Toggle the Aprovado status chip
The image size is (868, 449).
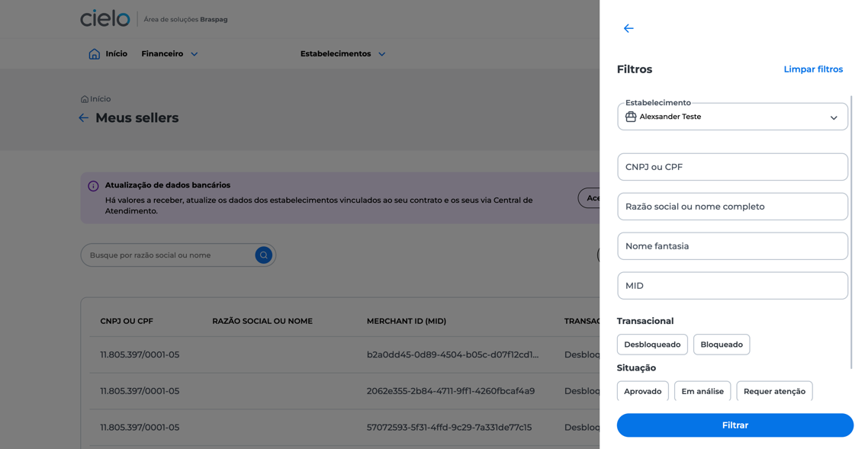point(643,391)
